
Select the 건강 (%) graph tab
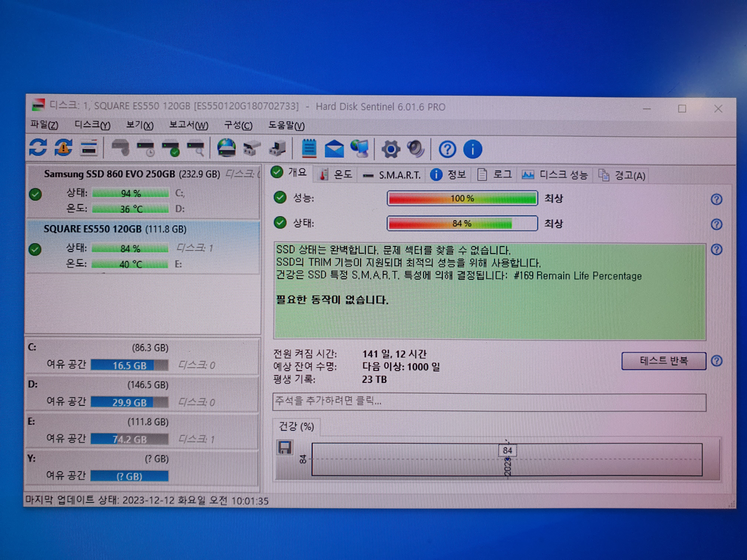click(x=296, y=427)
